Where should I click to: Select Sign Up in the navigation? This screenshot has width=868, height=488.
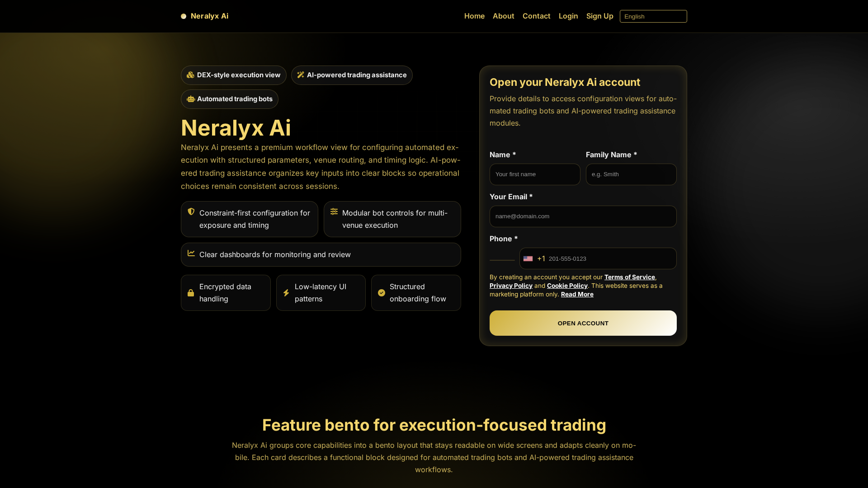(x=599, y=16)
